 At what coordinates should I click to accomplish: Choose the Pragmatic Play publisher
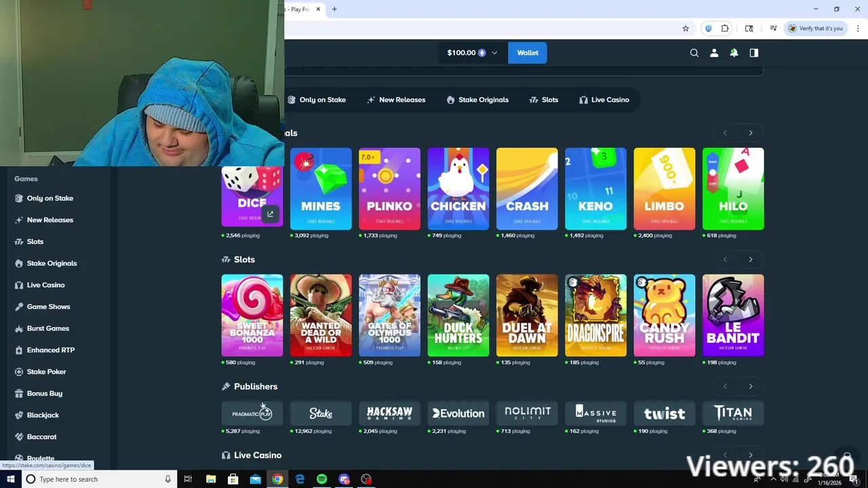(252, 413)
